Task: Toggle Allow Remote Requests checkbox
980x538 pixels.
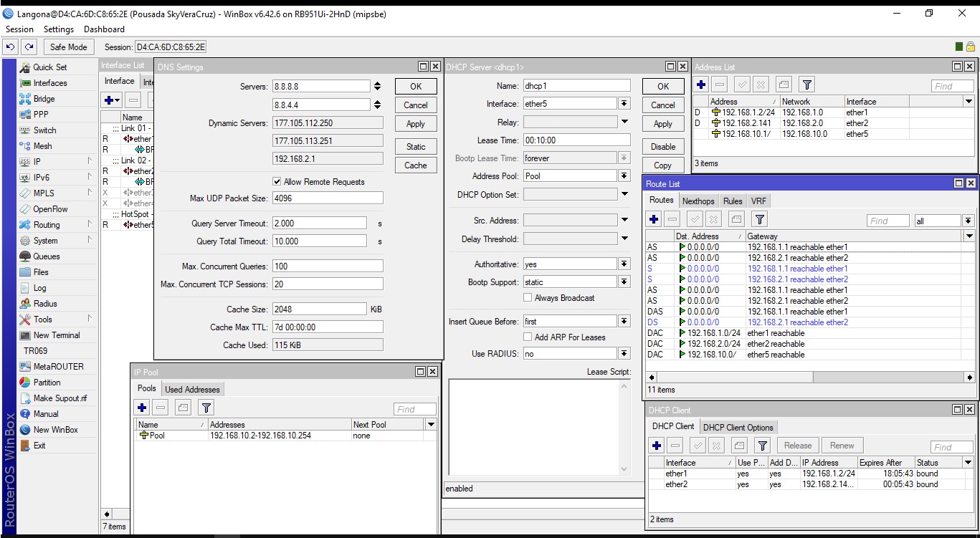Action: pos(277,182)
